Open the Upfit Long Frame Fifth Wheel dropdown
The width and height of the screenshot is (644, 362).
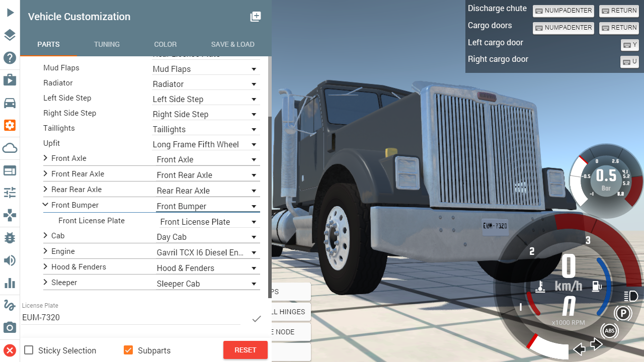[206, 144]
